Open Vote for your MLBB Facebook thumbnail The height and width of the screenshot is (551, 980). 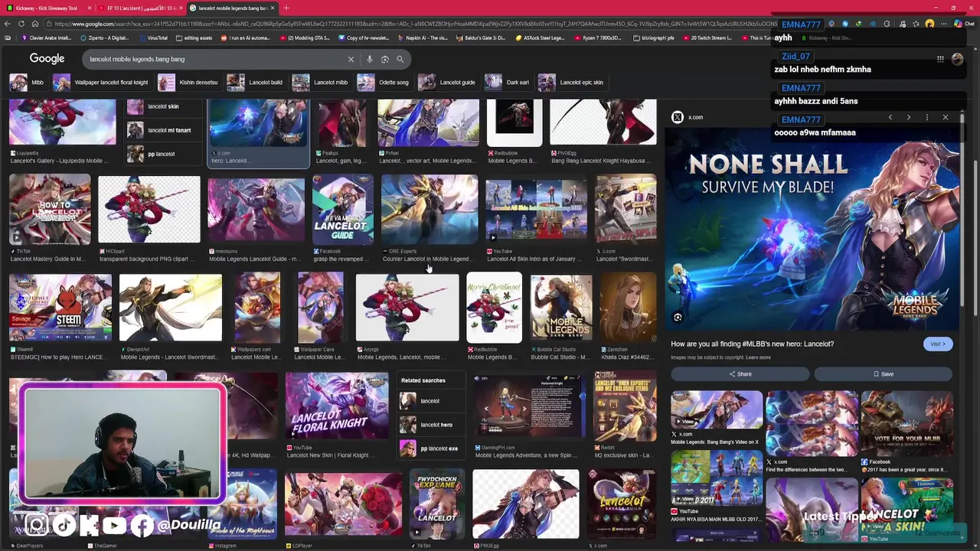click(x=907, y=424)
